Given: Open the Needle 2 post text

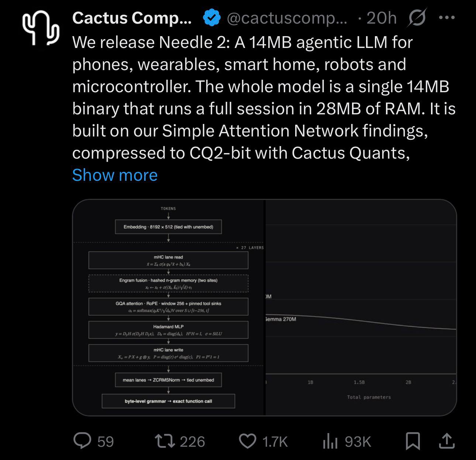Looking at the screenshot, I should (264, 97).
